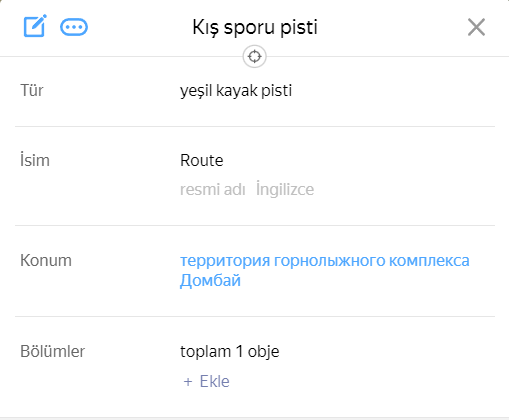
Task: Click the Bölümler field label
Action: pos(53,351)
